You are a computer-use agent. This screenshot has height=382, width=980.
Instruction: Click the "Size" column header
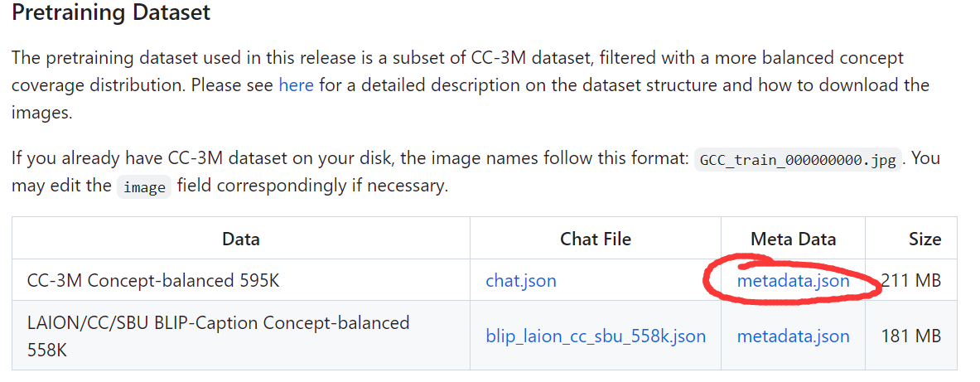click(x=924, y=239)
